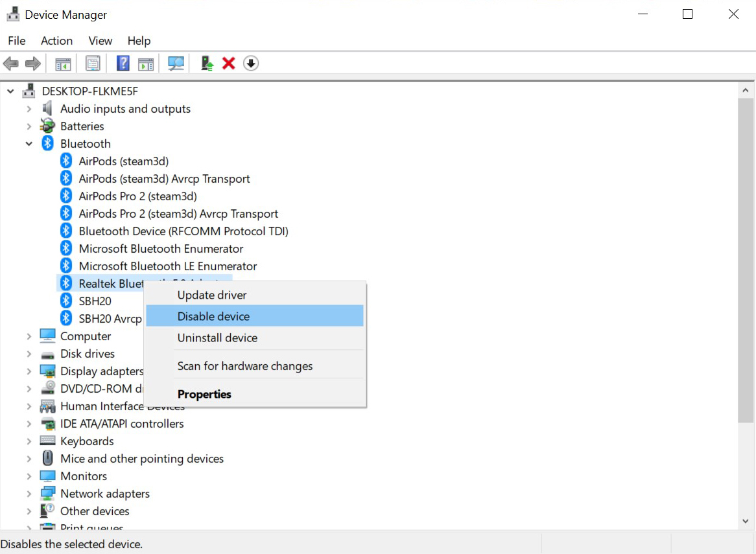Click the Bluetooth icon beside AirPods (steam3d)
Screen dimensions: 756x554
66,161
